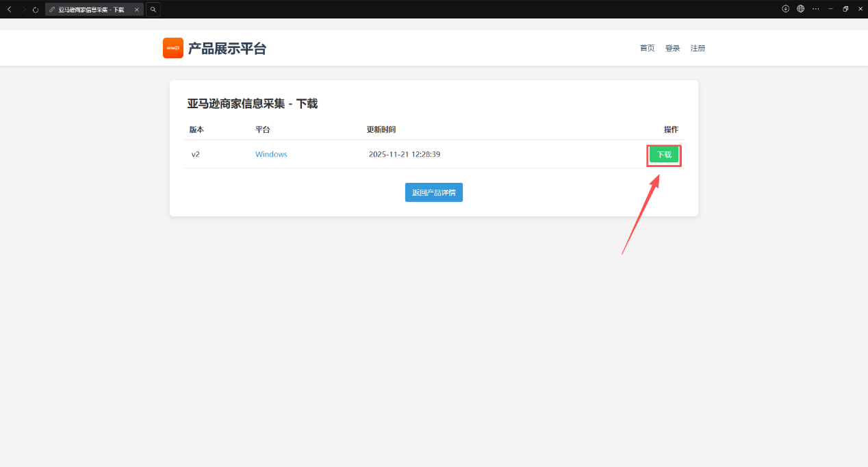Image resolution: width=868 pixels, height=467 pixels.
Task: Go to 首页 in the navigation
Action: click(x=647, y=49)
